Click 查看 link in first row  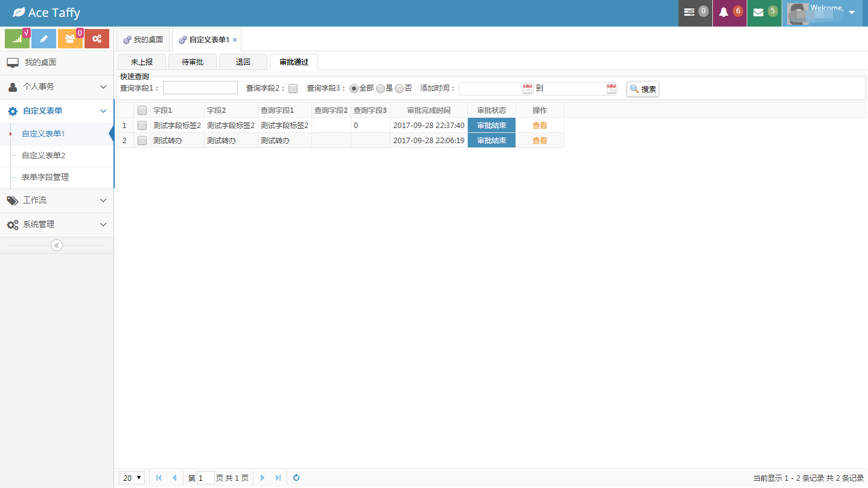point(540,125)
